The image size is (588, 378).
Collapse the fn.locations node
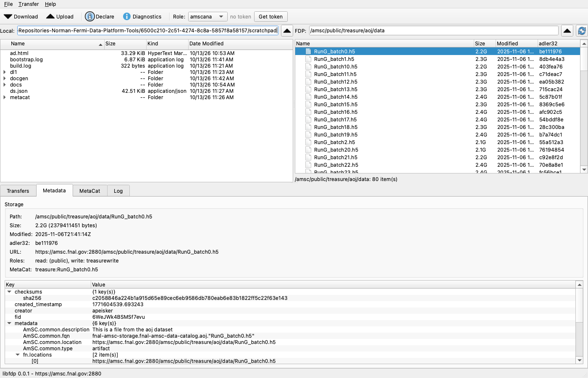pyautogui.click(x=18, y=355)
